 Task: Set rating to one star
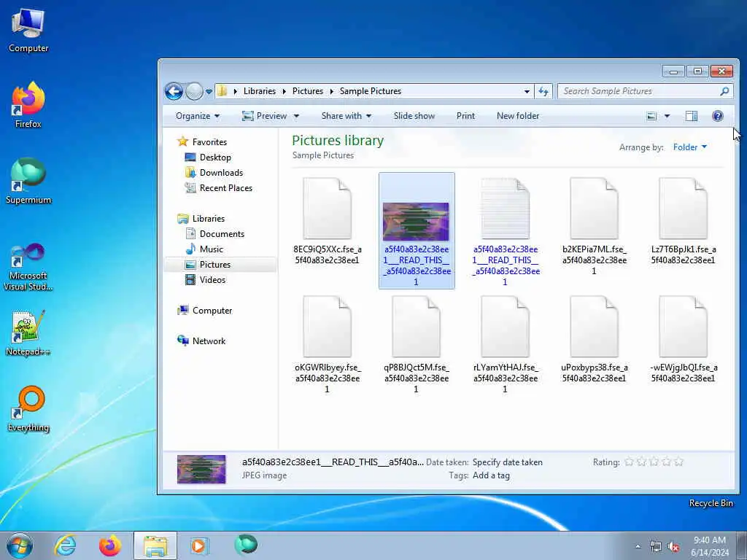pyautogui.click(x=630, y=462)
